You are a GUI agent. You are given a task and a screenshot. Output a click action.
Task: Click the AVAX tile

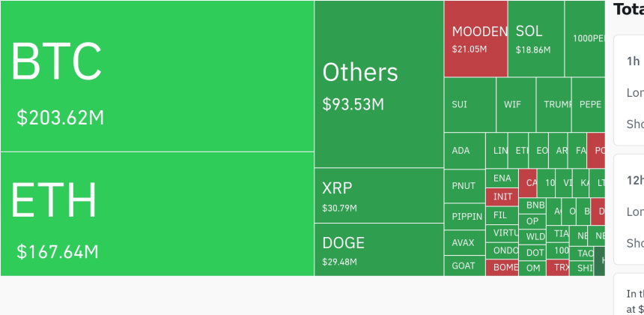(x=464, y=244)
